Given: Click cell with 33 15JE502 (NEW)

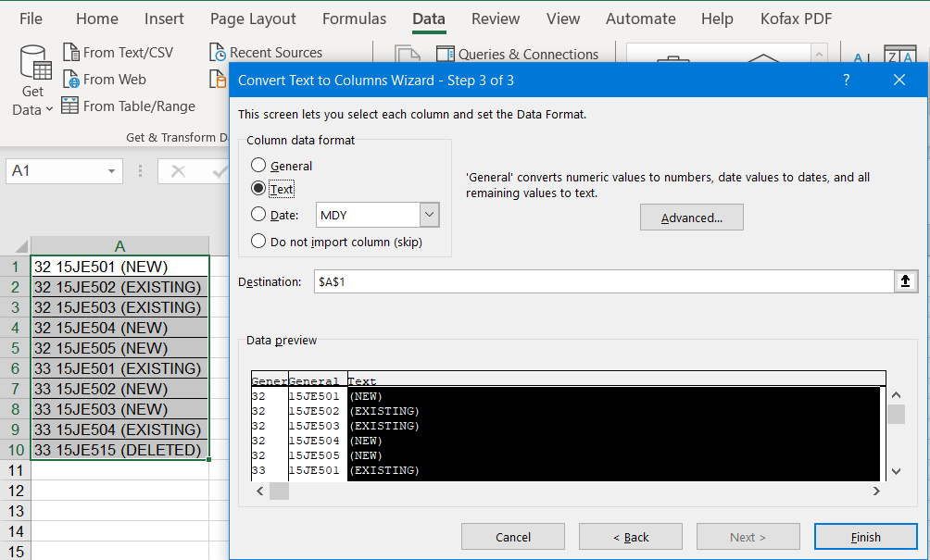Looking at the screenshot, I should click(119, 389).
